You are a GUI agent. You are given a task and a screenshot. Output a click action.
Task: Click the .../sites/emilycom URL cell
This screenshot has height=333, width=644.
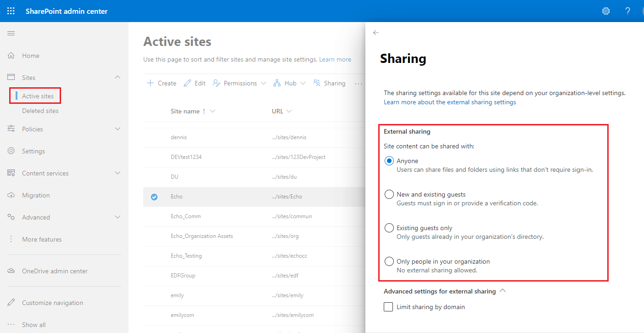tap(293, 315)
